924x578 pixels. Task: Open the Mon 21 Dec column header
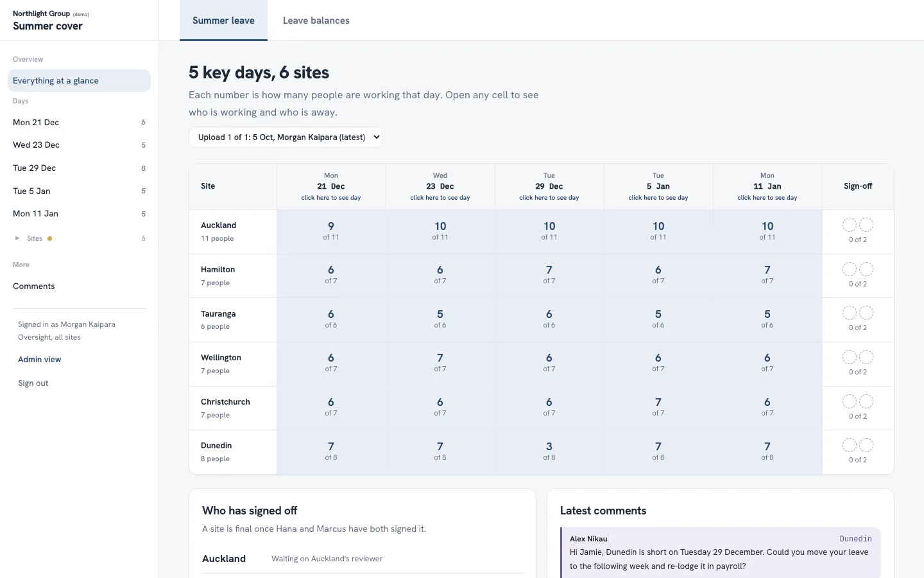pyautogui.click(x=331, y=186)
